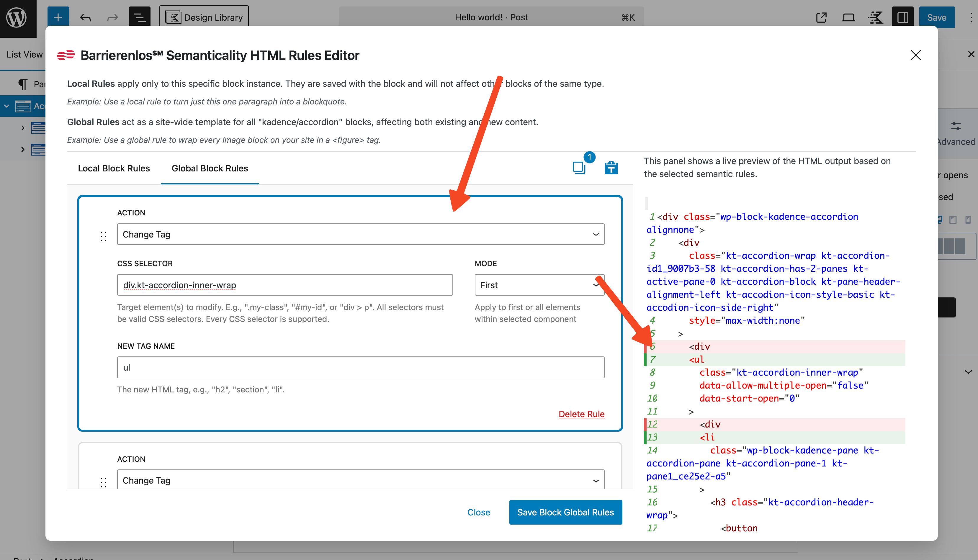Select the Global Block Rules tab
This screenshot has height=560, width=978.
coord(210,168)
